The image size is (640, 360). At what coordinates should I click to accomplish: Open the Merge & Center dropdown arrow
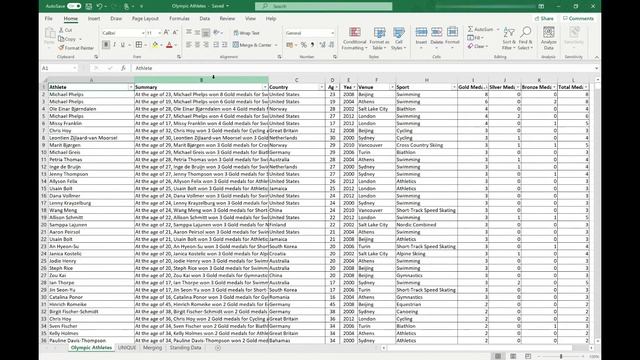tap(276, 45)
